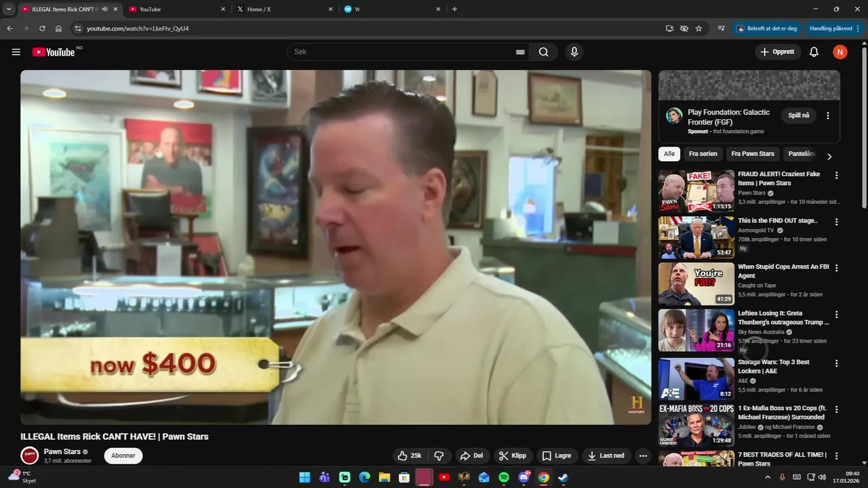
Task: Open the weather widget on taskbar
Action: [x=22, y=477]
